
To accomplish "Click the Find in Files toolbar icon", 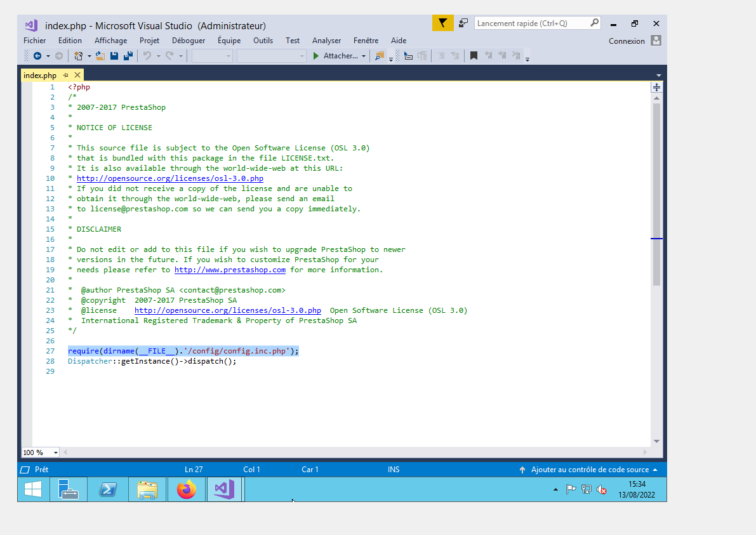I will click(x=380, y=56).
